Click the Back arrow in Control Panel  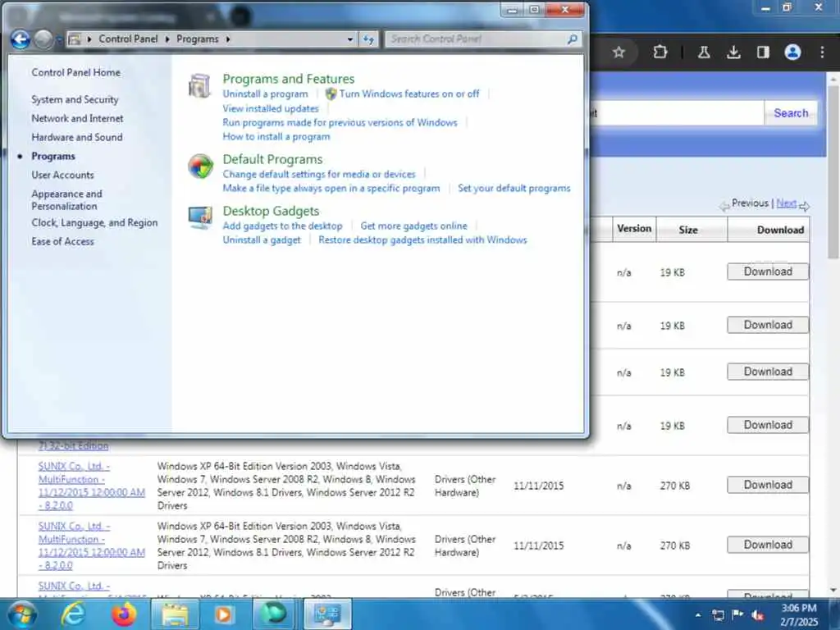tap(21, 39)
